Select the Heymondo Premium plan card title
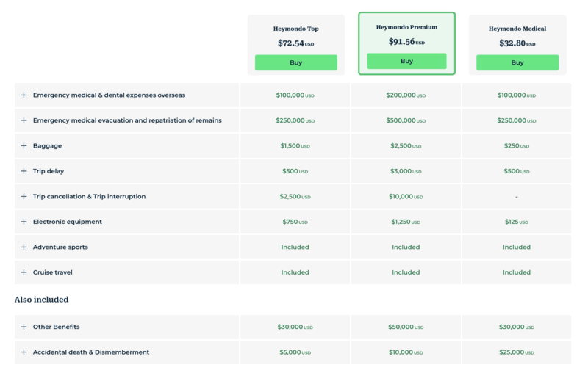Viewport: 588px width, 373px height. click(406, 27)
